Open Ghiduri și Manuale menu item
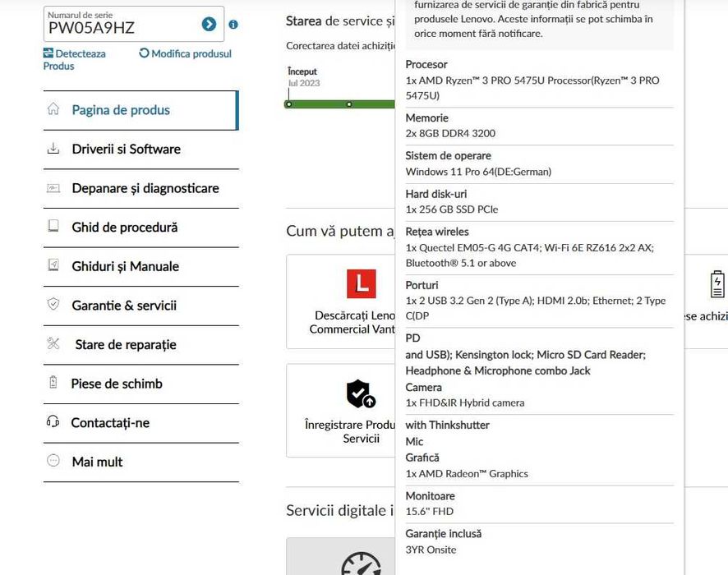 coord(125,266)
